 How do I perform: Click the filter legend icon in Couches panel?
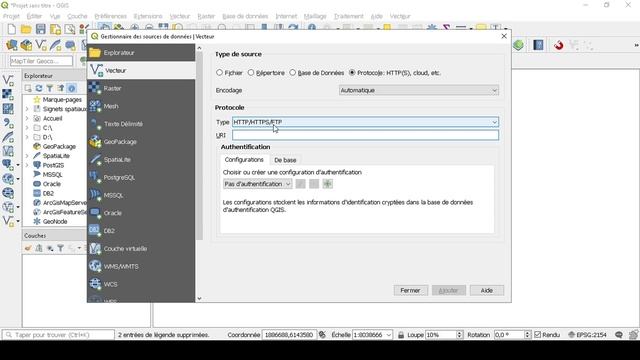coord(60,248)
